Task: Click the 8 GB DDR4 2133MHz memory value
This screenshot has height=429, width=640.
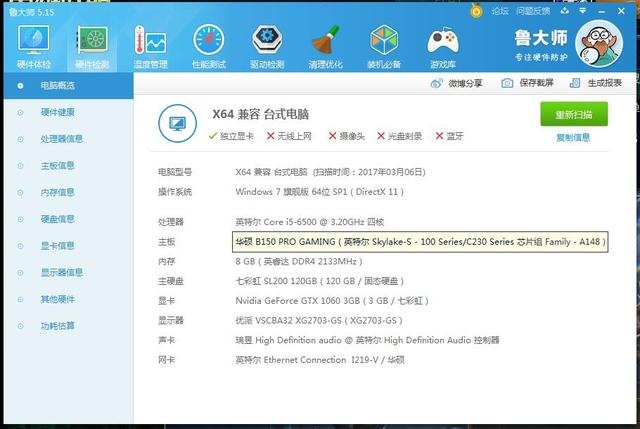Action: pos(299,261)
